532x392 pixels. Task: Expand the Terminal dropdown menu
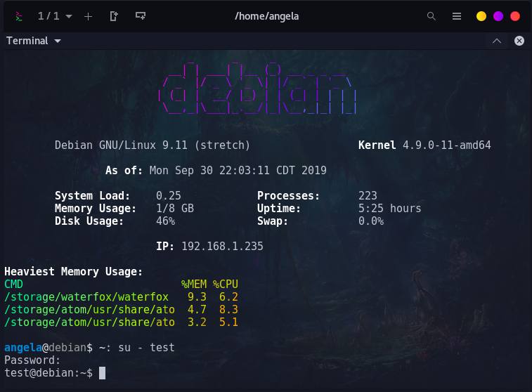(34, 41)
